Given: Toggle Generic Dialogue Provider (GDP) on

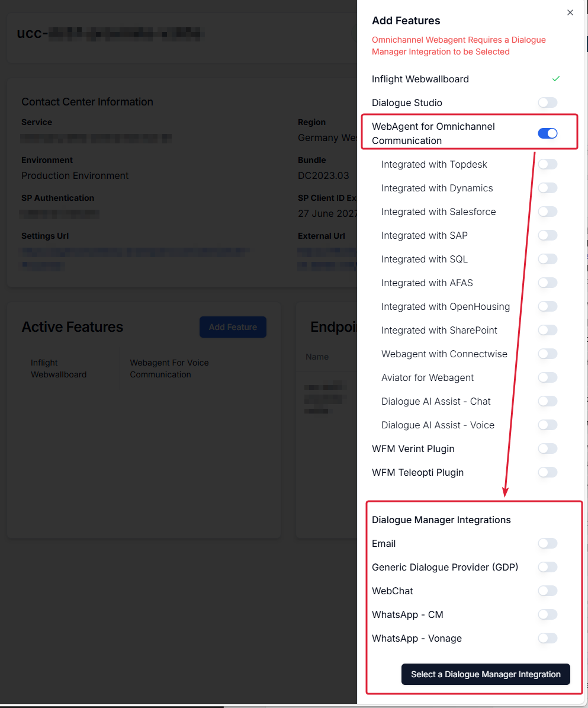Looking at the screenshot, I should click(547, 567).
